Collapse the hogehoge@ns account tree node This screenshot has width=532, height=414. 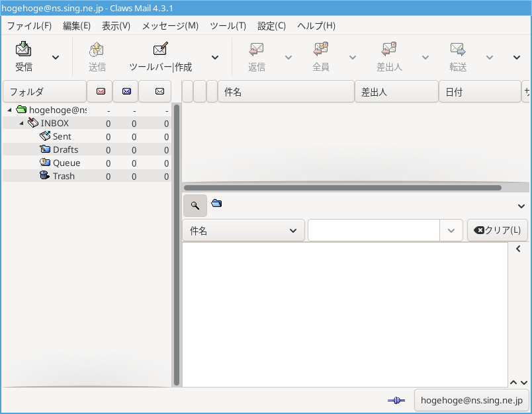[9, 110]
